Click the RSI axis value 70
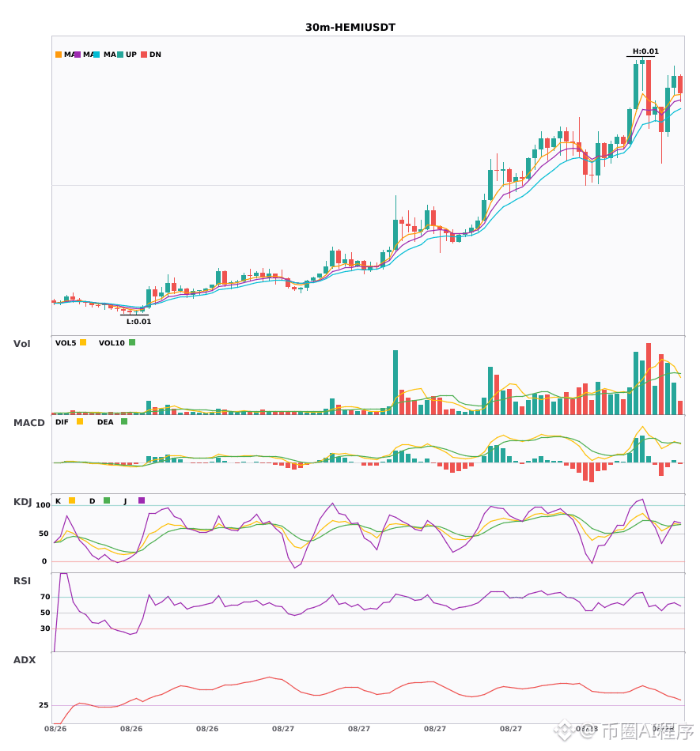The width and height of the screenshot is (700, 751). point(46,597)
